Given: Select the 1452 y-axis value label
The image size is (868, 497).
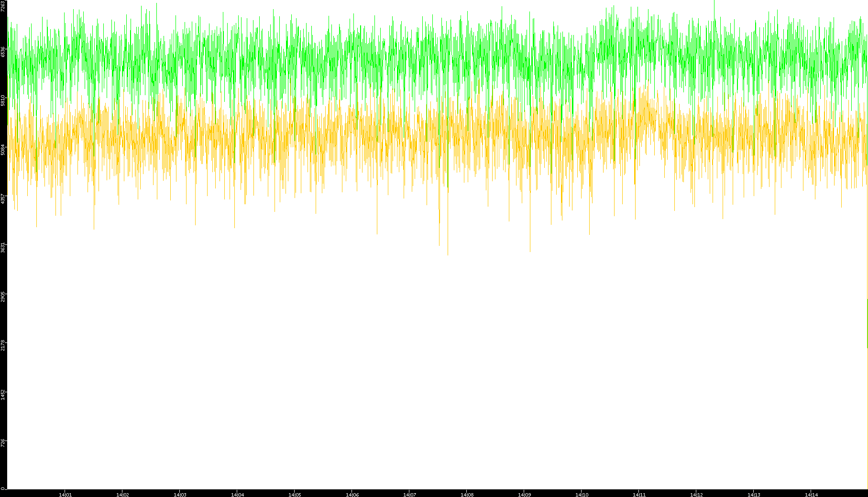Looking at the screenshot, I should pos(3,394).
